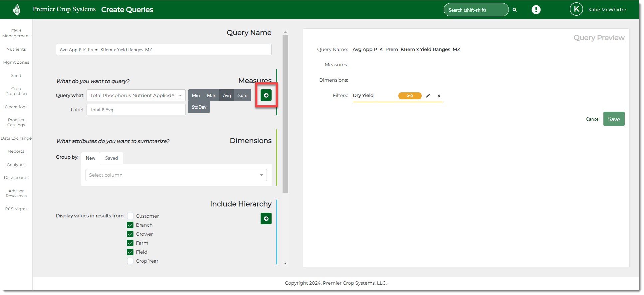Screen dimensions: 644x295
Task: Check the Crop Year checkbox
Action: click(130, 261)
